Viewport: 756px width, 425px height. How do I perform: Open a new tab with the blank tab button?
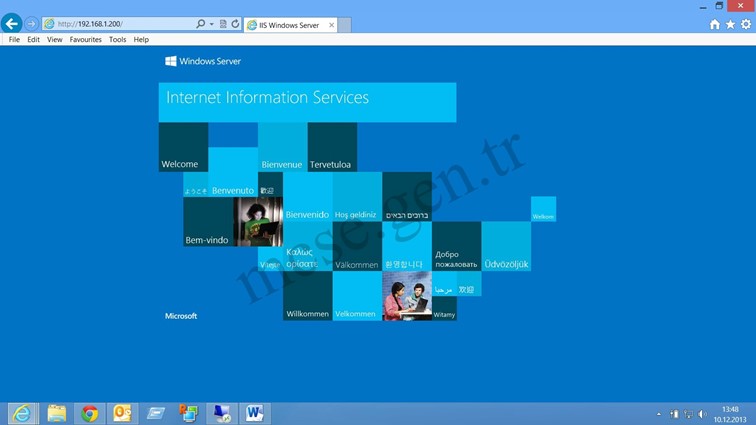(344, 25)
